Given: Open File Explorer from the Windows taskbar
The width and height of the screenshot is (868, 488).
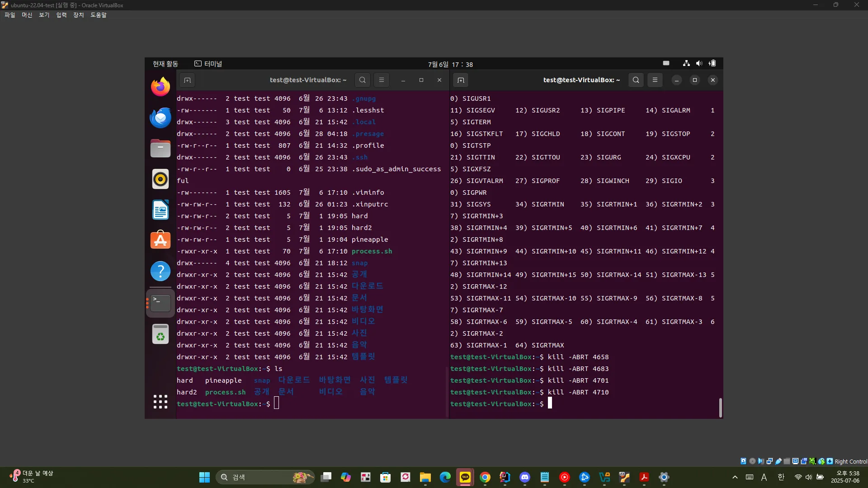Looking at the screenshot, I should [x=425, y=477].
